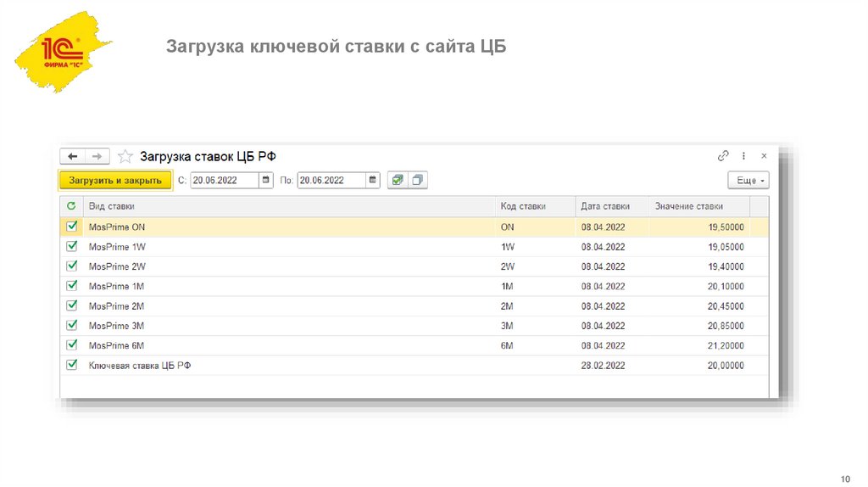The image size is (868, 487).
Task: Select the MosPrime 6M rate name
Action: tap(116, 345)
